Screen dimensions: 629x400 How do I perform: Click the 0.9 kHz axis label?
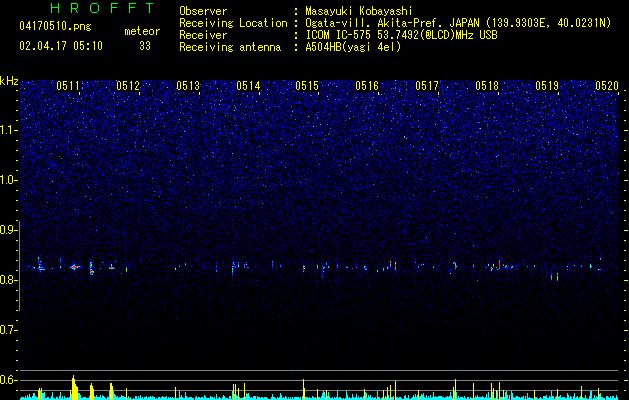coord(7,230)
